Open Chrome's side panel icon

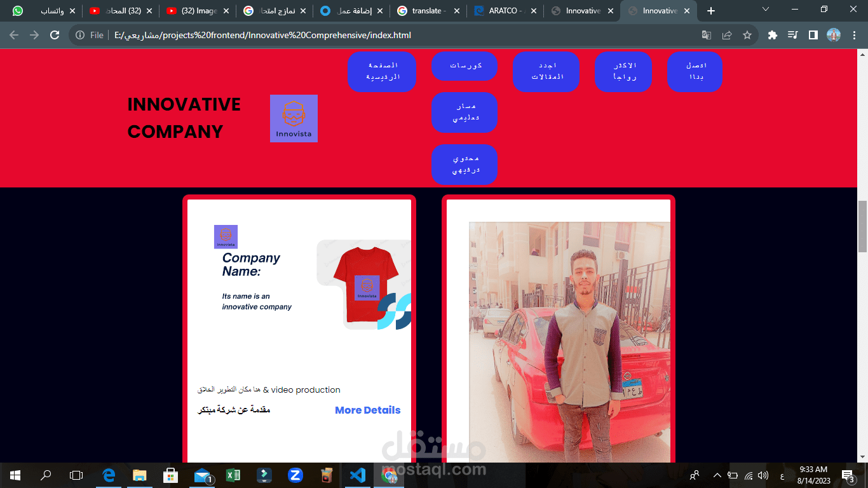(813, 35)
